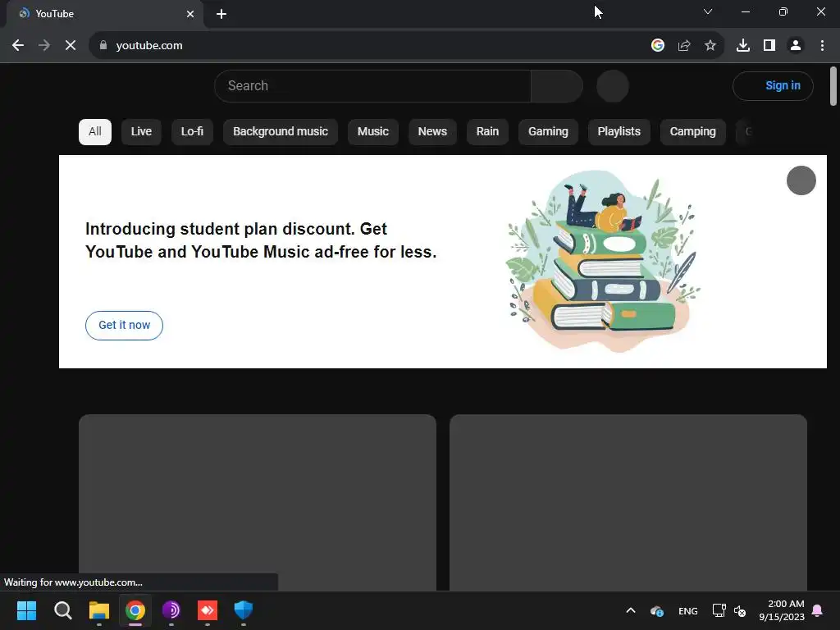Open a new tab
The image size is (840, 630).
coord(221,14)
